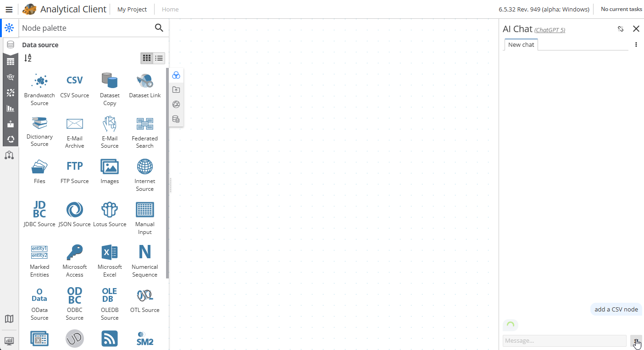Pick the Manual Input node
This screenshot has width=644, height=350.
point(145,218)
